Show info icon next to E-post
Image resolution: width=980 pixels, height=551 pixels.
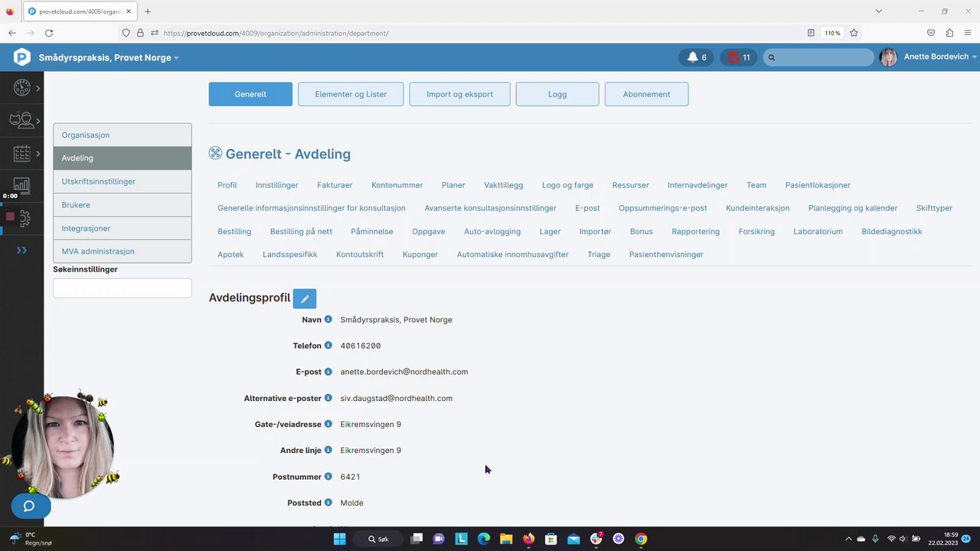coord(328,371)
